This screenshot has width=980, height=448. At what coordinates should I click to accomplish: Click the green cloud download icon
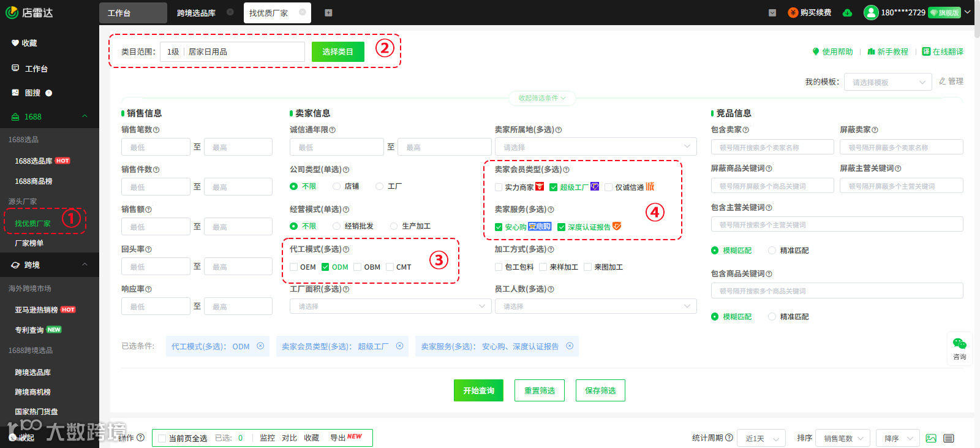tap(847, 13)
